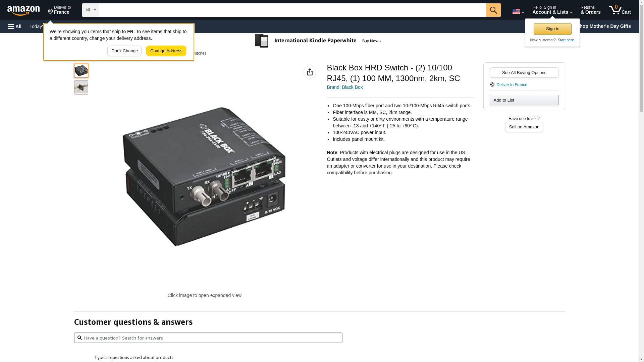
Task: Click the yellow Sign in button
Action: (552, 29)
